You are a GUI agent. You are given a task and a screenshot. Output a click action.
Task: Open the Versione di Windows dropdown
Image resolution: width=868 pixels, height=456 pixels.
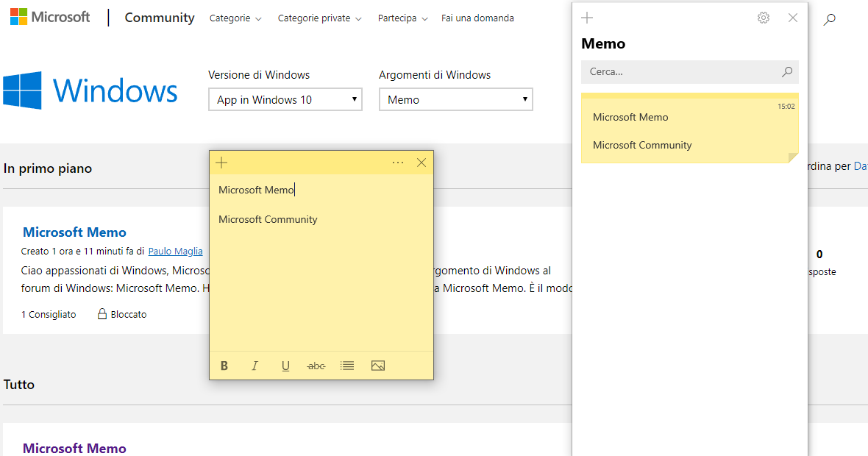(285, 99)
